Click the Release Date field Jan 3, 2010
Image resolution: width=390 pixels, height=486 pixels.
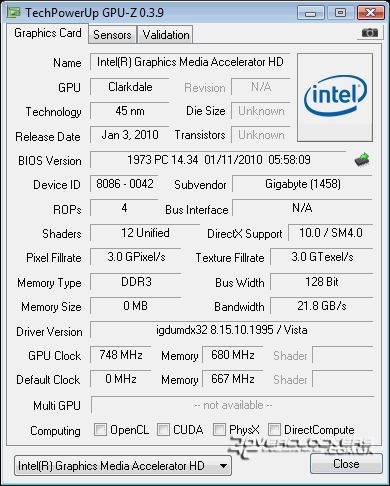pos(130,135)
